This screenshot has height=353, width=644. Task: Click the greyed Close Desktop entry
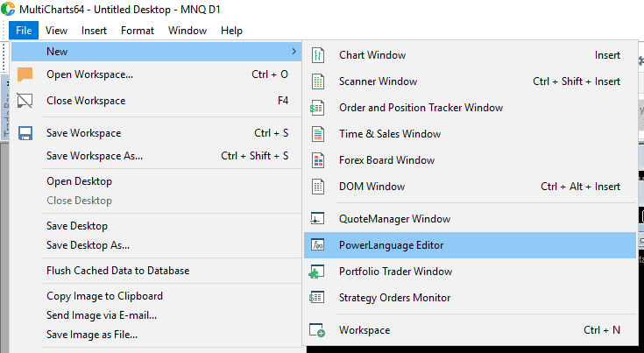pyautogui.click(x=157, y=201)
